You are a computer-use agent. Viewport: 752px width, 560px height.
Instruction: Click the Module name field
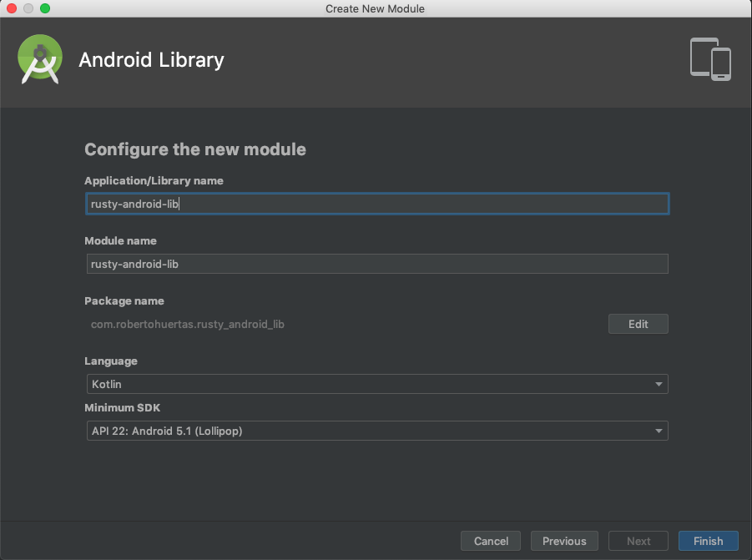(x=376, y=264)
